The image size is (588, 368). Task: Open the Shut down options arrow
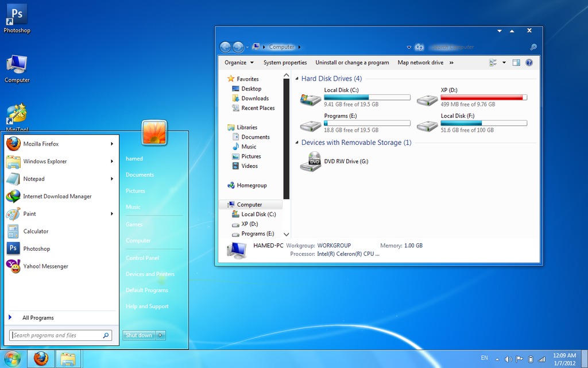point(161,335)
